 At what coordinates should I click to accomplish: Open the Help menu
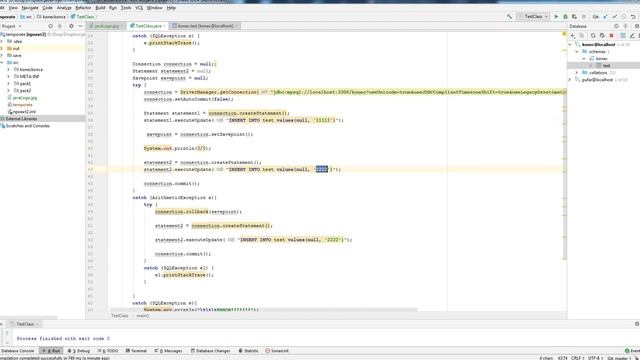[171, 8]
